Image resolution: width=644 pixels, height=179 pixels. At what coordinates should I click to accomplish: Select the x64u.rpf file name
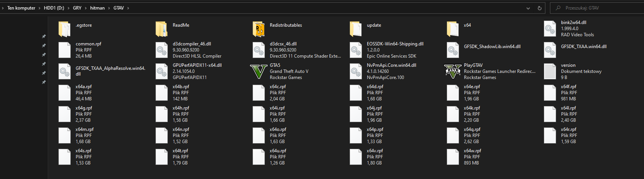tap(278, 151)
